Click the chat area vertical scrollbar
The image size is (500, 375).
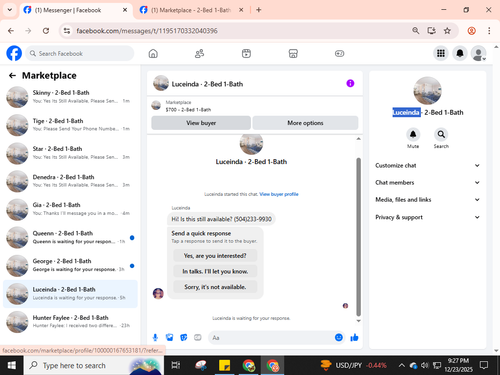(359, 237)
